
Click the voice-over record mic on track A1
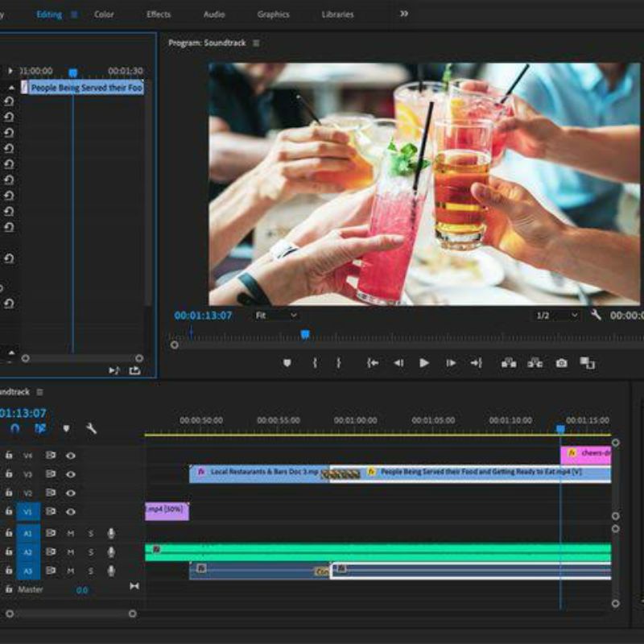point(110,533)
